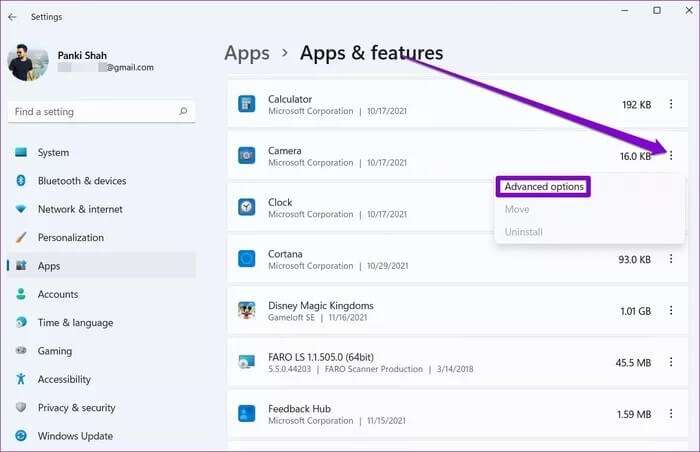Open Accounts label in sidebar
Screen dimensions: 700x452
coord(58,294)
